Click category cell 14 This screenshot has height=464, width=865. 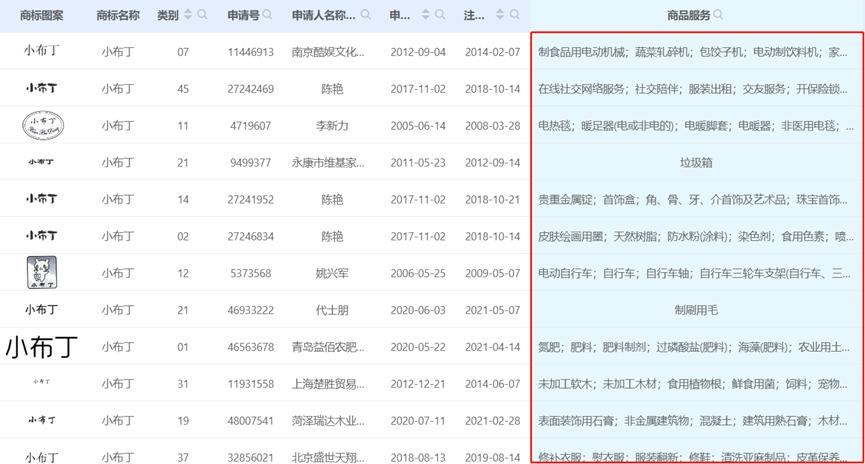pos(183,200)
